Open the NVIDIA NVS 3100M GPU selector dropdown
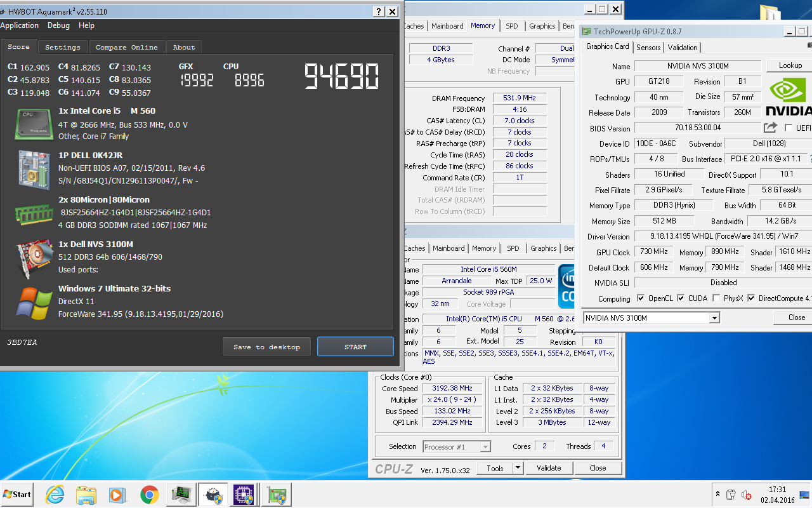812x508 pixels. pos(714,317)
